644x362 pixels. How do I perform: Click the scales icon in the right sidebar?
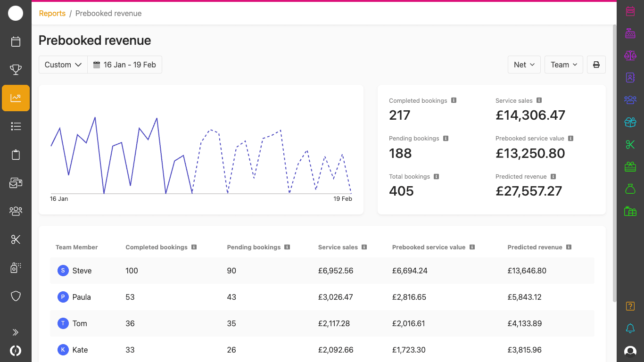tap(630, 56)
